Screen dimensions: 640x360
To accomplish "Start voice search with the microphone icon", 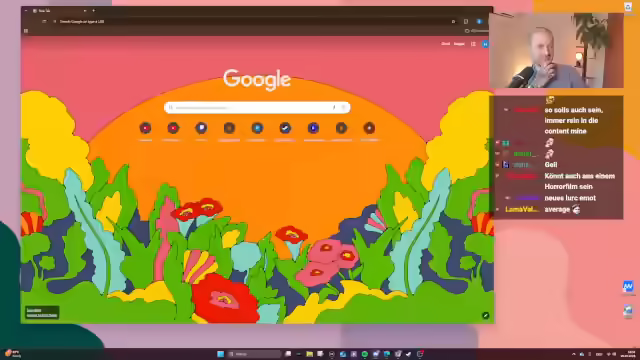I will click(334, 107).
